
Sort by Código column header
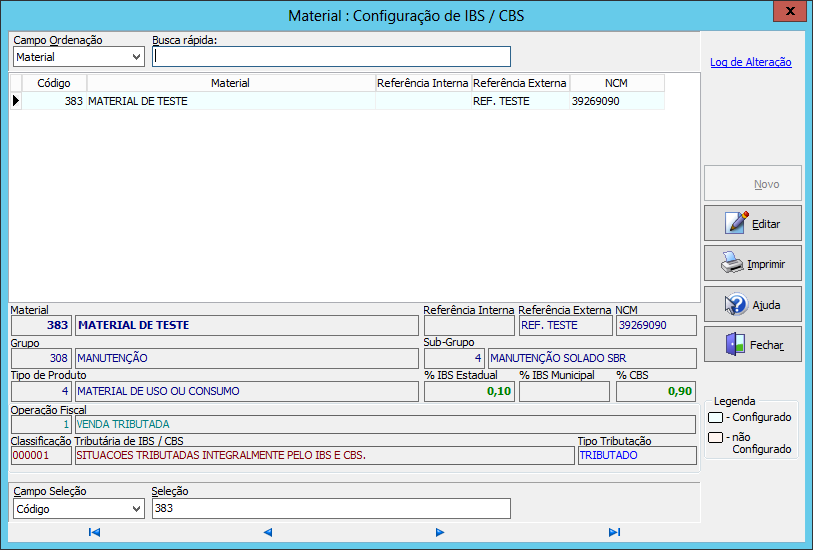pyautogui.click(x=54, y=83)
